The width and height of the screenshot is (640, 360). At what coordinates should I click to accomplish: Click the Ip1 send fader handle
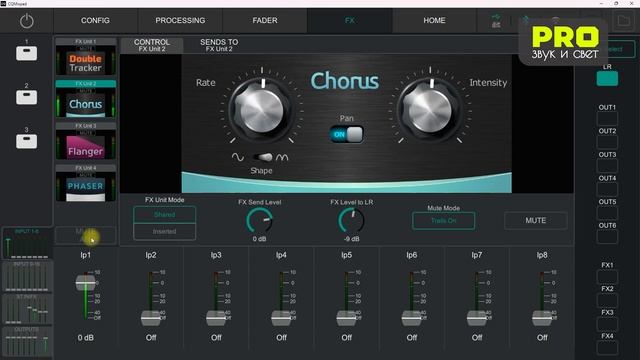pos(85,283)
